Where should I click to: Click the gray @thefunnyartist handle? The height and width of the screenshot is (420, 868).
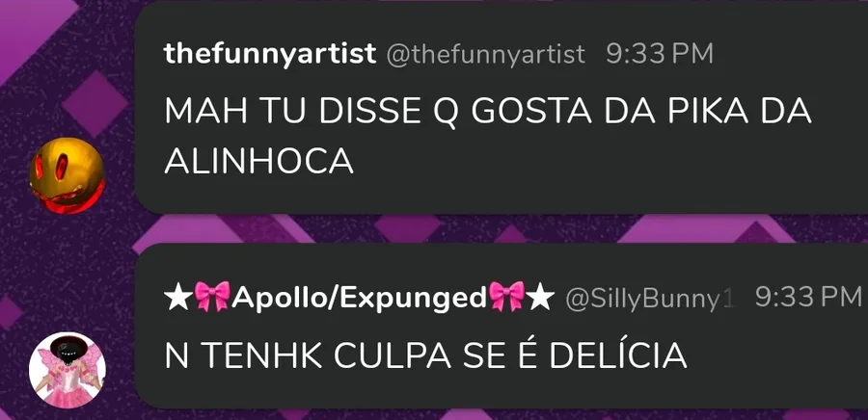click(x=485, y=55)
